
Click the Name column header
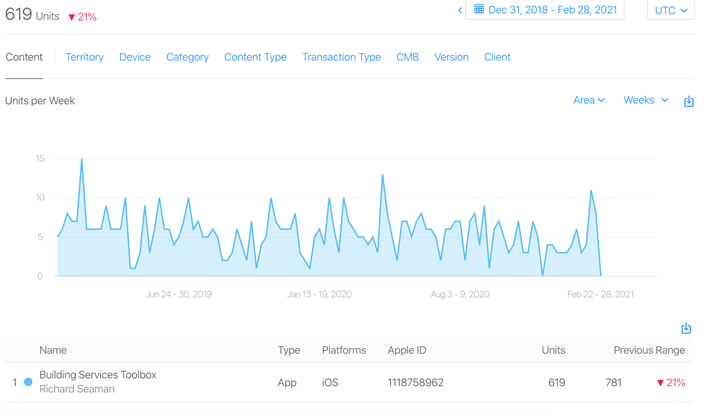coord(53,350)
